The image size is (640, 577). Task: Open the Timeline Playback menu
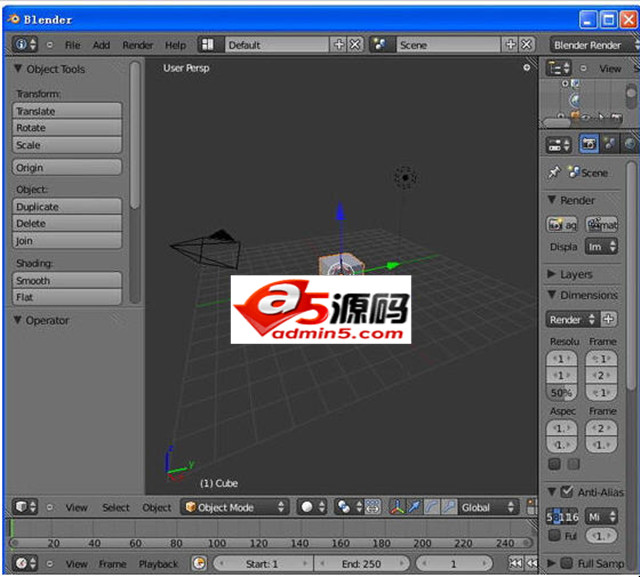(x=158, y=564)
